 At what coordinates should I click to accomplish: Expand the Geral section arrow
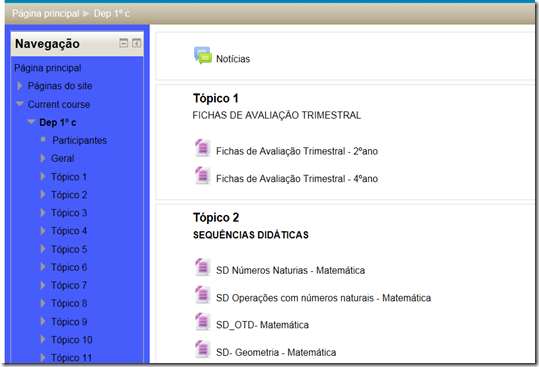pyautogui.click(x=43, y=158)
